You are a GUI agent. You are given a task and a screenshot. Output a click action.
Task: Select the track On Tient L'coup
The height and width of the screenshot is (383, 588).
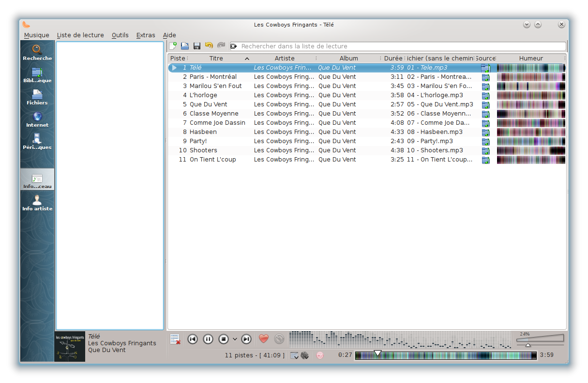click(x=213, y=160)
